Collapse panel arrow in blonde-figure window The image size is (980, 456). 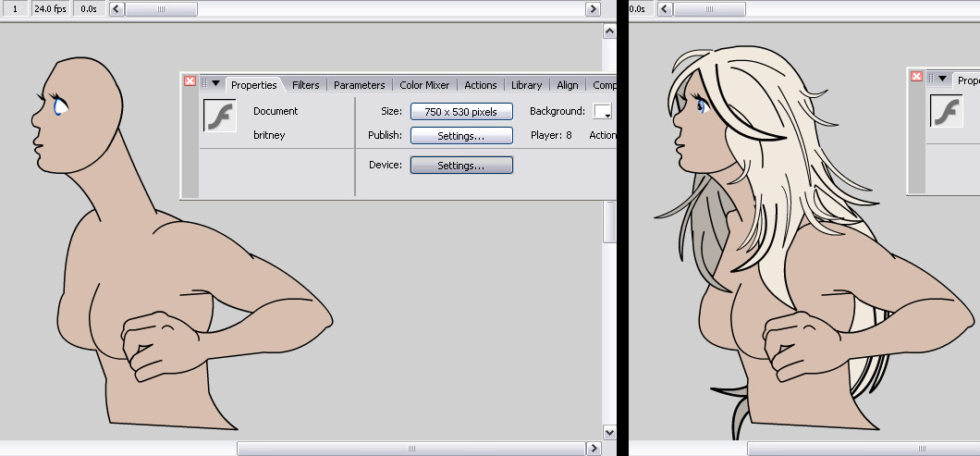coord(942,79)
